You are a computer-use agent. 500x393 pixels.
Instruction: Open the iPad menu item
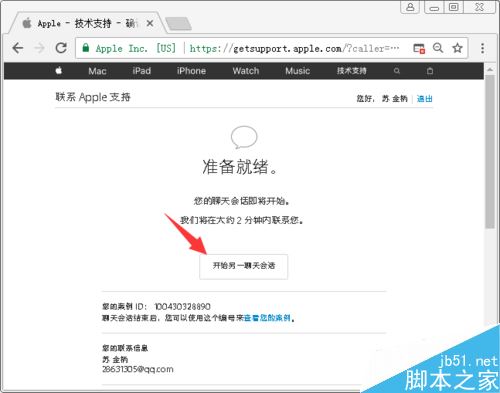pyautogui.click(x=141, y=71)
